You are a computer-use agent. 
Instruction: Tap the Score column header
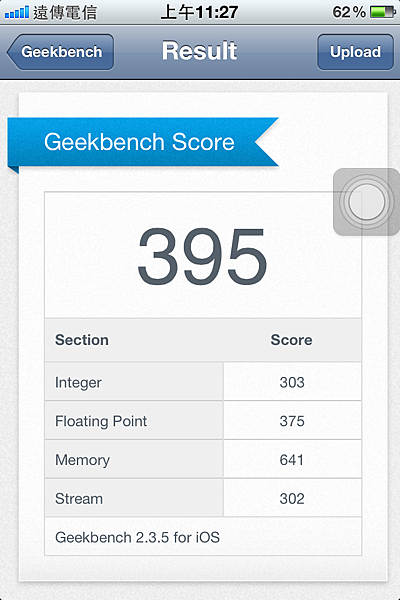(x=292, y=340)
